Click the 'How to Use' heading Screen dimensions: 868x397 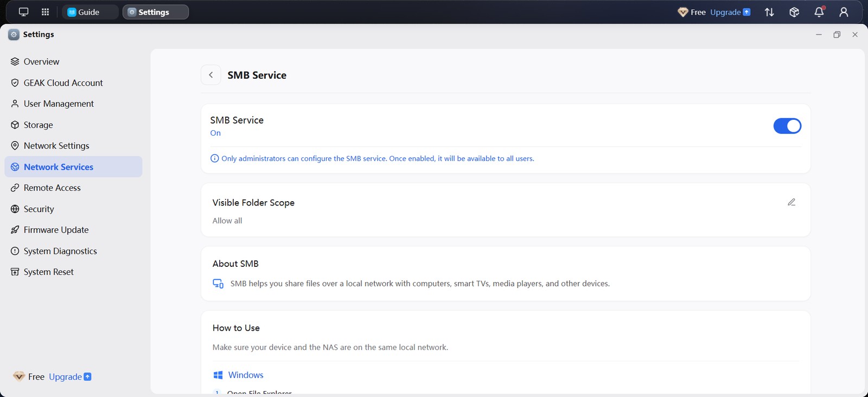[x=236, y=328]
